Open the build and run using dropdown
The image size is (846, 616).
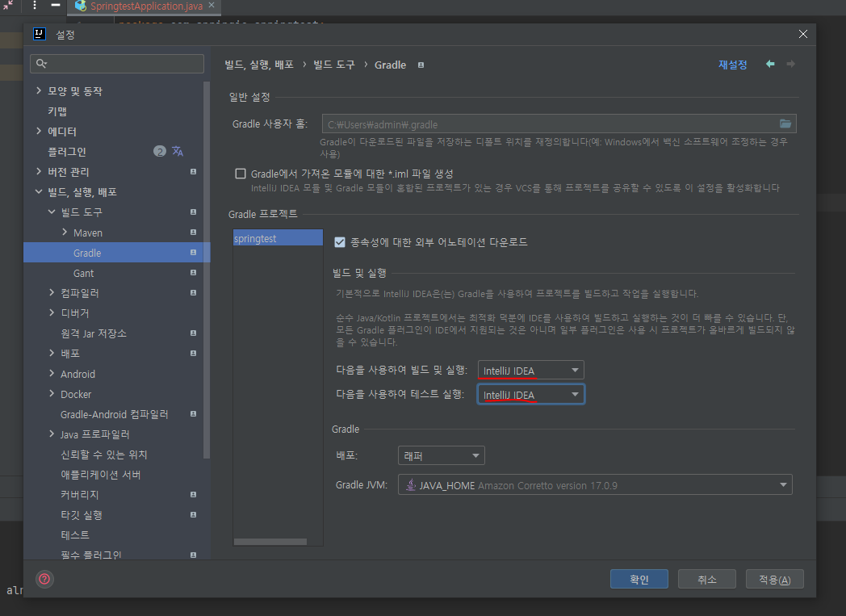tap(530, 370)
